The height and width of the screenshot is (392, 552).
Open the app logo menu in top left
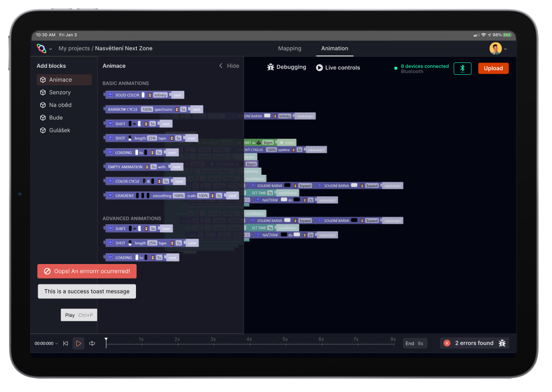coord(42,48)
